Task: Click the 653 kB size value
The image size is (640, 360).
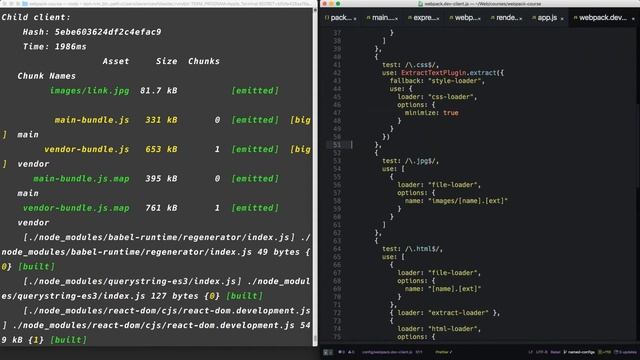Action: point(161,149)
